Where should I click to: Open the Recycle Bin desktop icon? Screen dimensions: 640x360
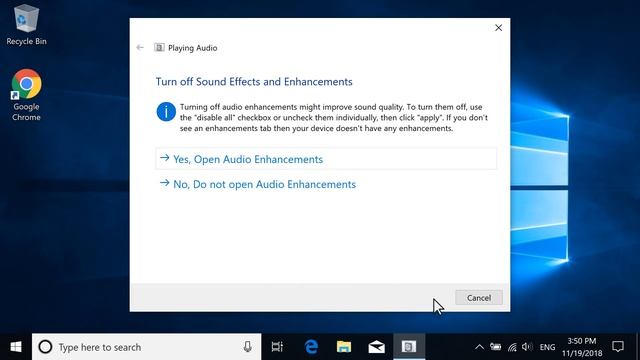coord(26,24)
